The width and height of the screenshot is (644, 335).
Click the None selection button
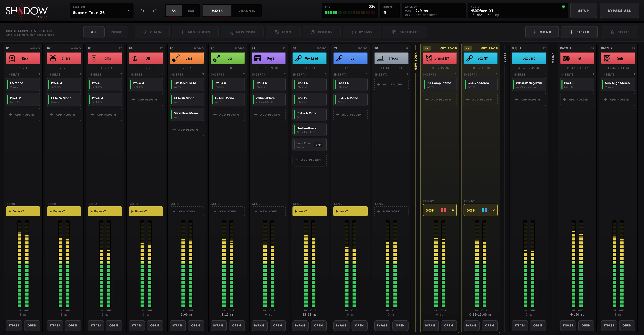117,32
